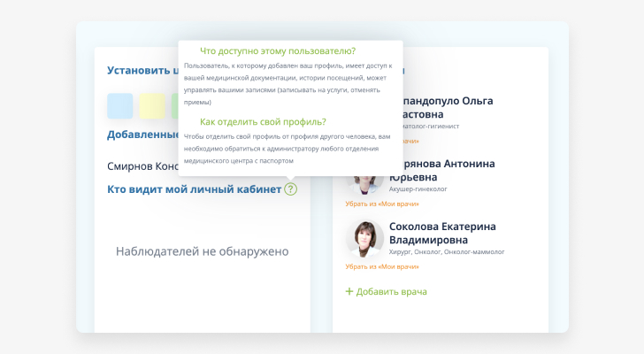Click tooltip heading Как отделить свой профиль
The width and height of the screenshot is (644, 354).
(x=263, y=121)
